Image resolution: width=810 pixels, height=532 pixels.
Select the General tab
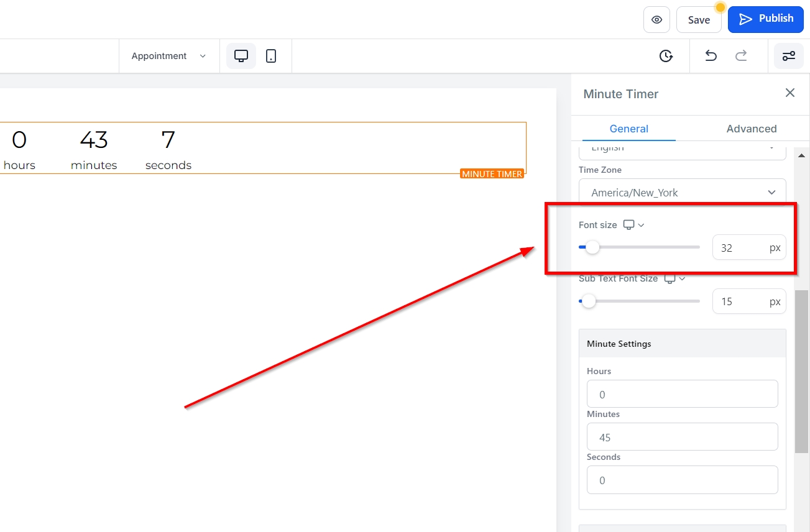[x=628, y=129]
